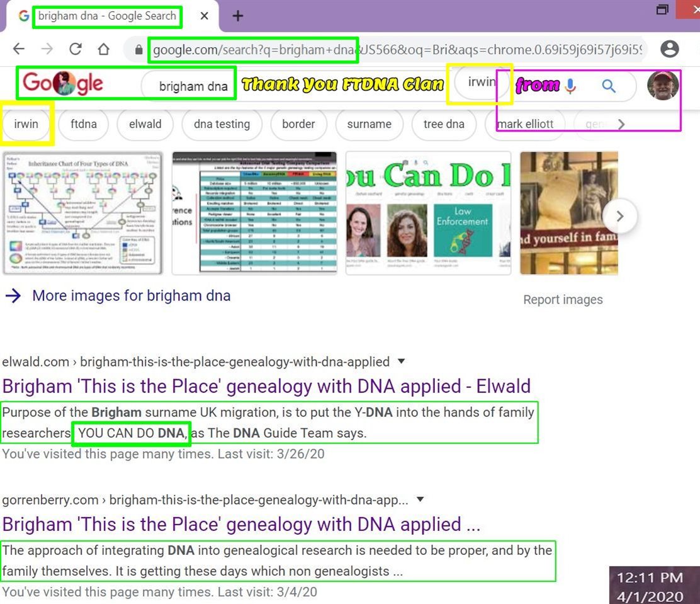Click the browser back arrow
700x604 pixels.
point(19,49)
